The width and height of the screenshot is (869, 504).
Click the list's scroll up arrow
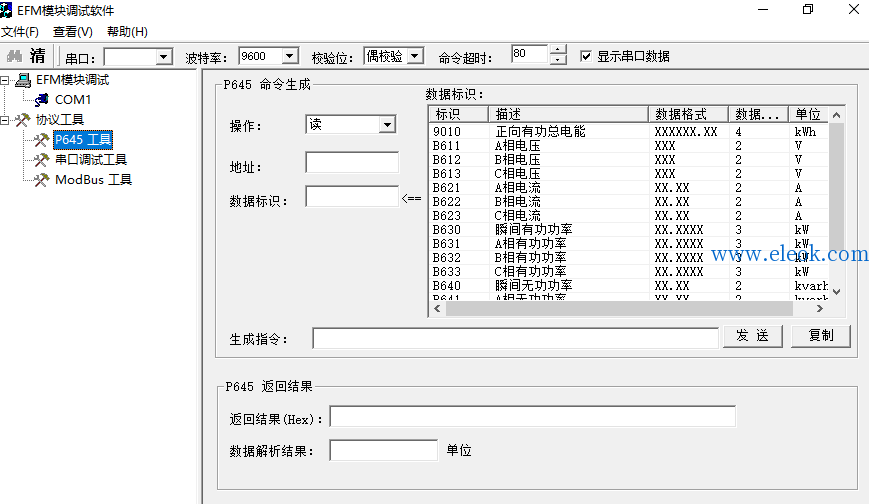pos(836,115)
